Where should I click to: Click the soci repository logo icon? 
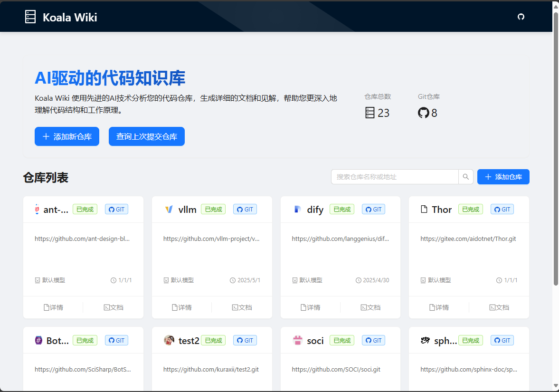[297, 340]
